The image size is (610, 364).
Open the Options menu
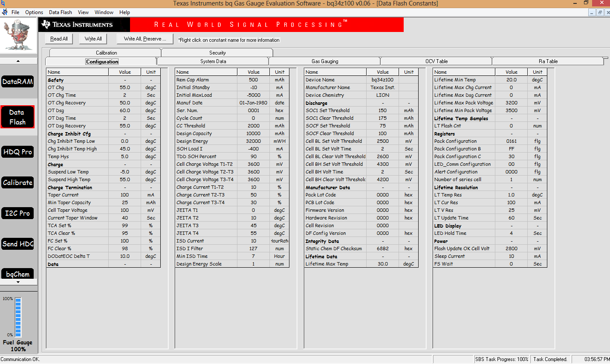34,12
